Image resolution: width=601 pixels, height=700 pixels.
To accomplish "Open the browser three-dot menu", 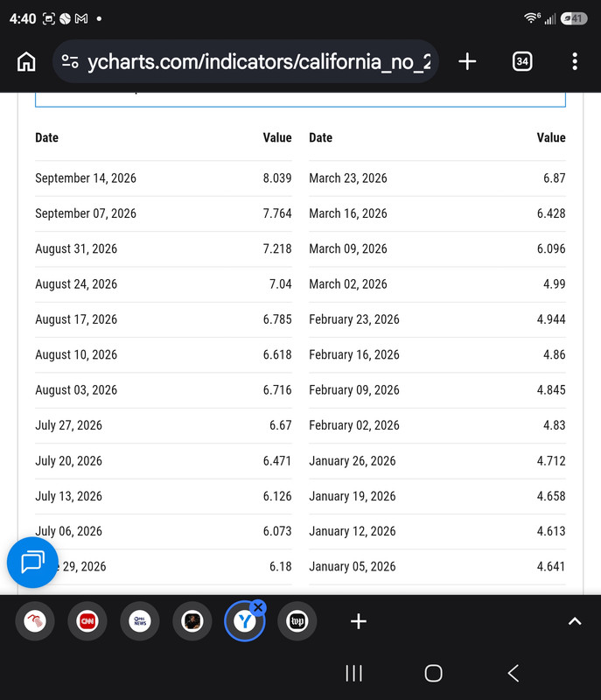I will coord(575,61).
